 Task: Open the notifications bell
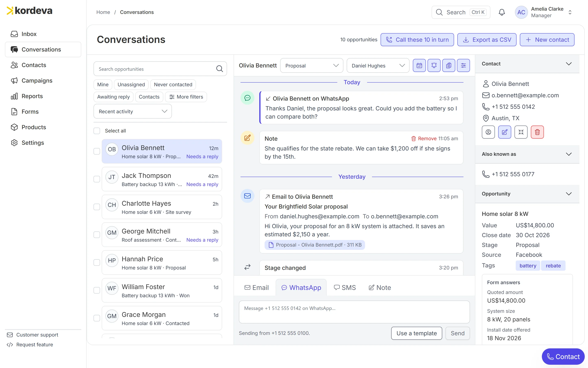tap(501, 12)
